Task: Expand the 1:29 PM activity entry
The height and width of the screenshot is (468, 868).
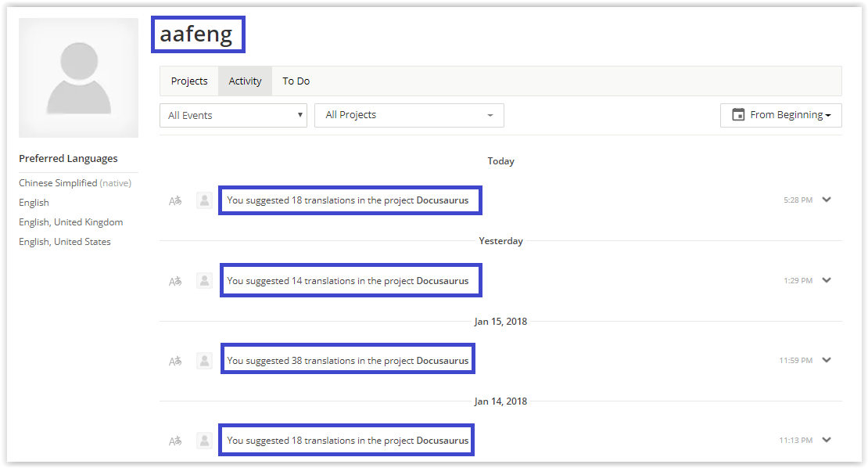Action: [x=827, y=280]
